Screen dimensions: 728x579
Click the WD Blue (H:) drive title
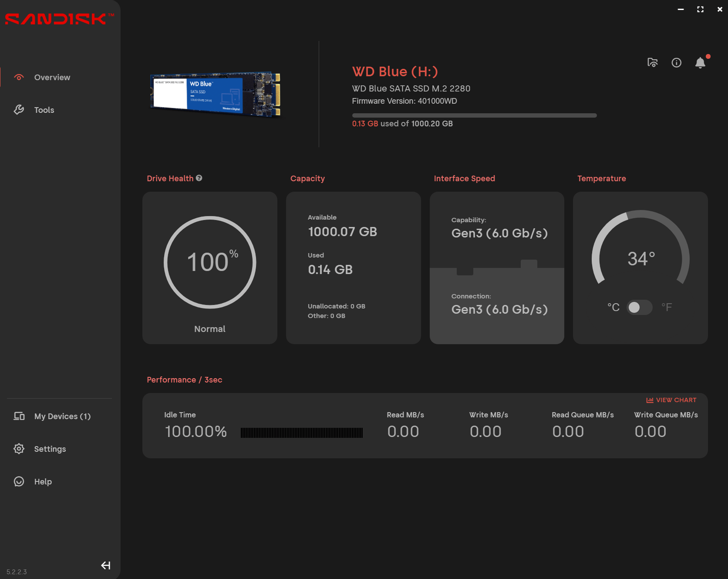395,71
